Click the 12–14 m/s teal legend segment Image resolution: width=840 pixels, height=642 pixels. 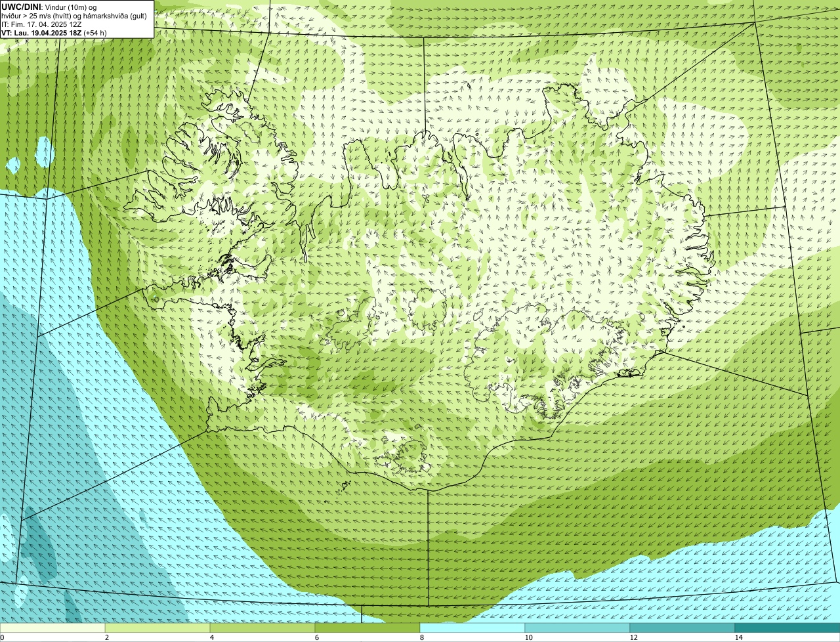coord(682,628)
